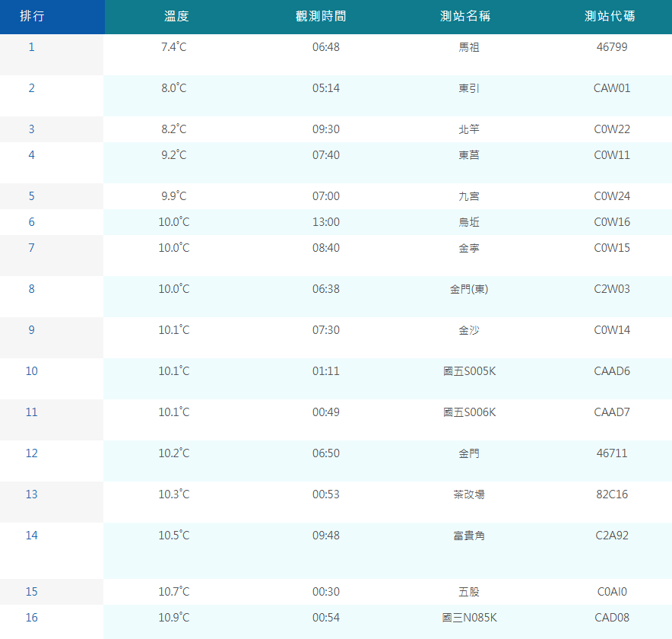Image resolution: width=672 pixels, height=639 pixels.
Task: Click observation time 06:50
Action: pyautogui.click(x=326, y=453)
